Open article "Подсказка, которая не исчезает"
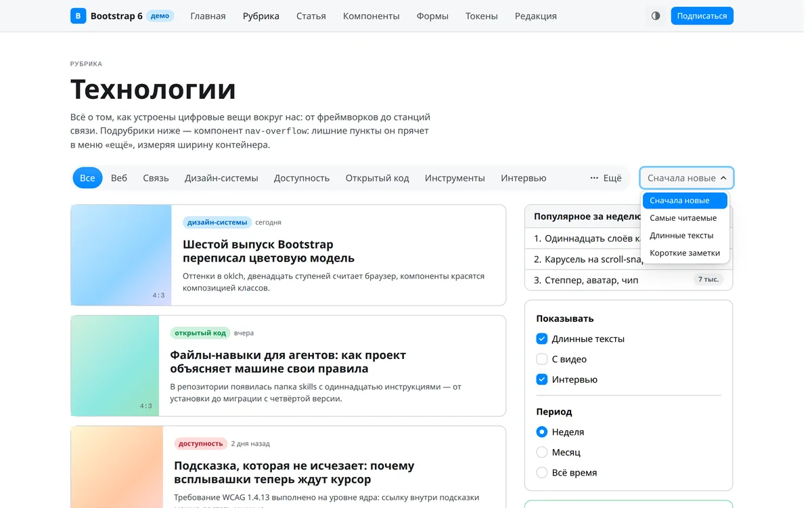Viewport: 812px width, 508px height. [x=294, y=472]
